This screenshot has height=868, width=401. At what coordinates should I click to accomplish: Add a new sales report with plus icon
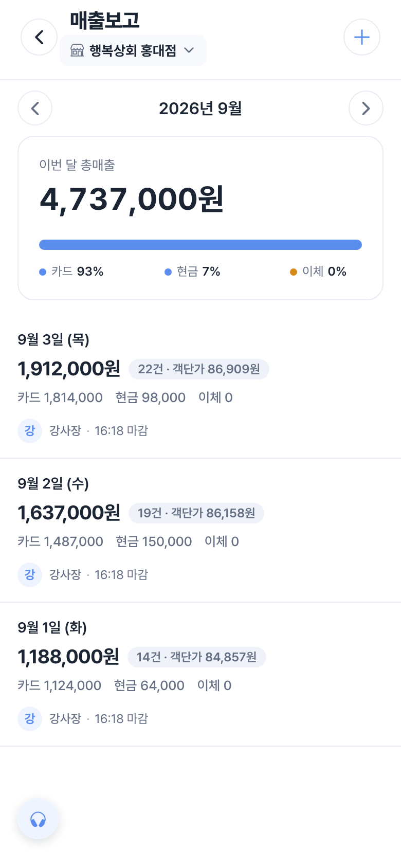[x=362, y=37]
